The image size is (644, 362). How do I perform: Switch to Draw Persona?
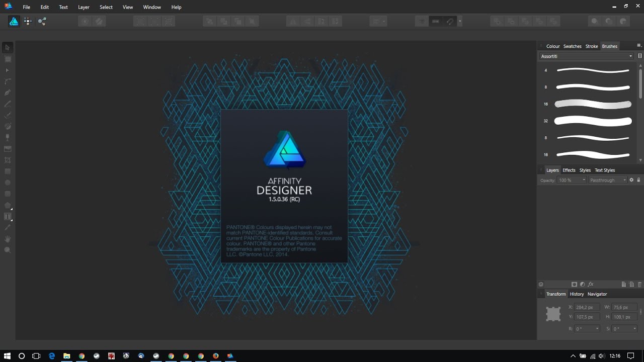click(14, 21)
